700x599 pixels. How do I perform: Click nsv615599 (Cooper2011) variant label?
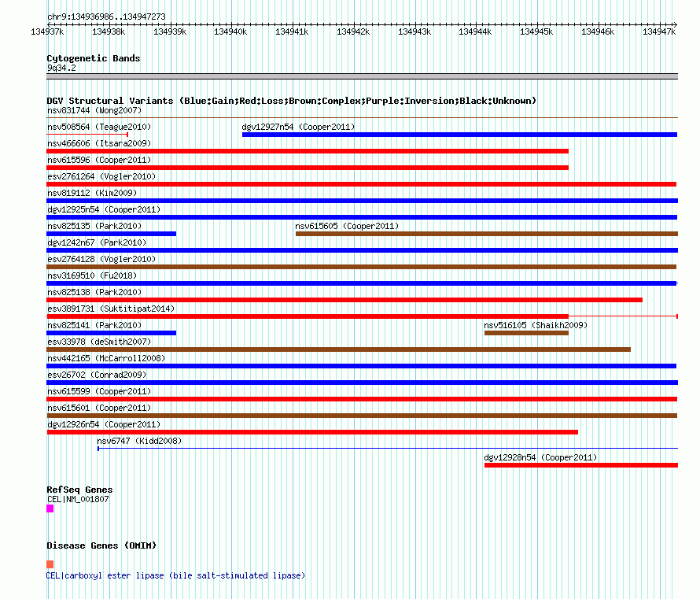[99, 391]
